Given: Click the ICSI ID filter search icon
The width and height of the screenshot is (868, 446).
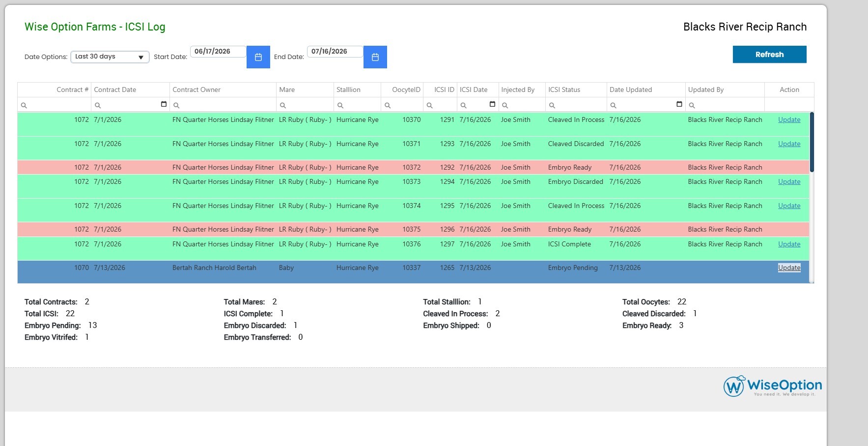Looking at the screenshot, I should click(x=429, y=105).
